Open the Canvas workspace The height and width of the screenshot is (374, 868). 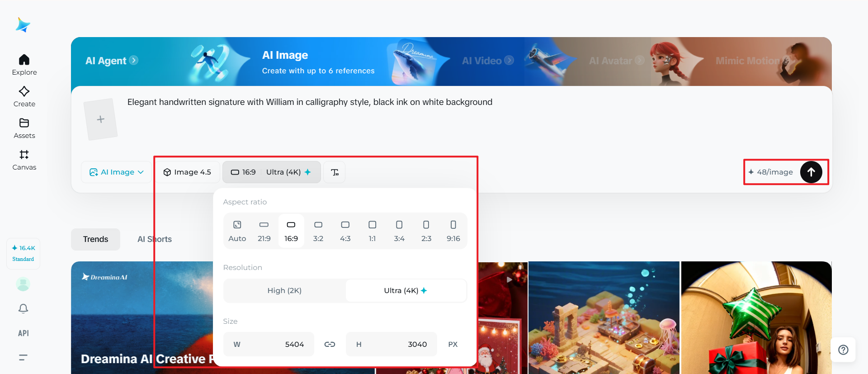[x=24, y=160]
